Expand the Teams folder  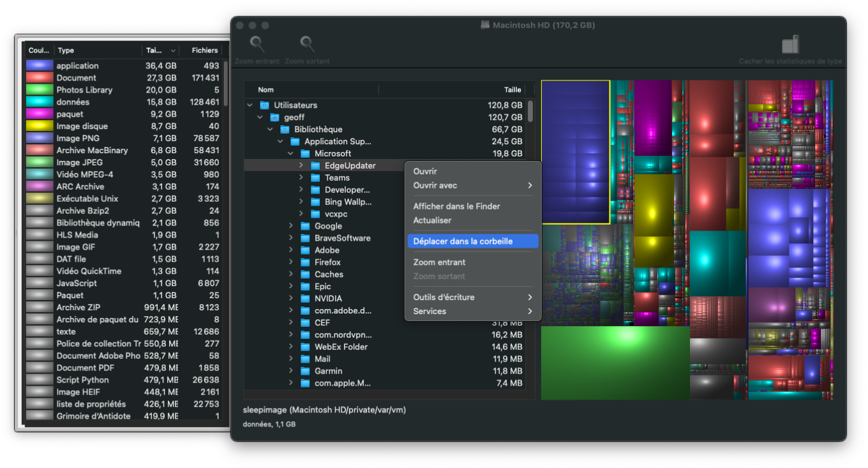pos(301,178)
